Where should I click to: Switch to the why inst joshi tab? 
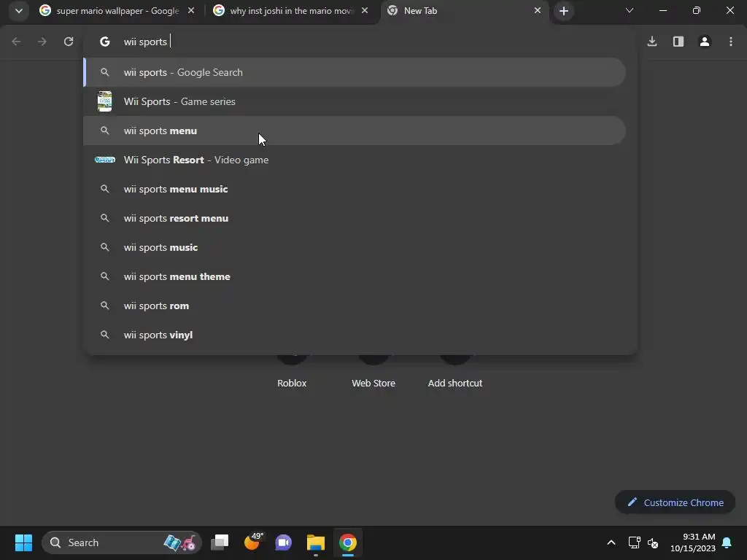coord(292,10)
